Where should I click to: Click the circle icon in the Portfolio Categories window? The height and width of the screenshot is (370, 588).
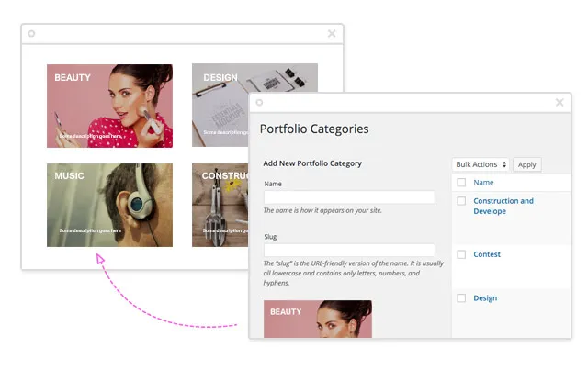click(260, 103)
